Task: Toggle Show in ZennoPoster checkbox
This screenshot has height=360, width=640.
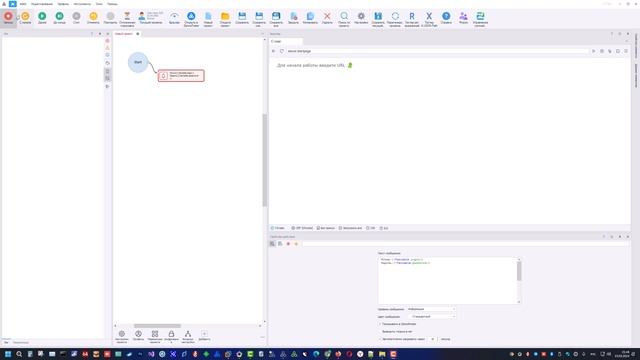Action: 380,324
